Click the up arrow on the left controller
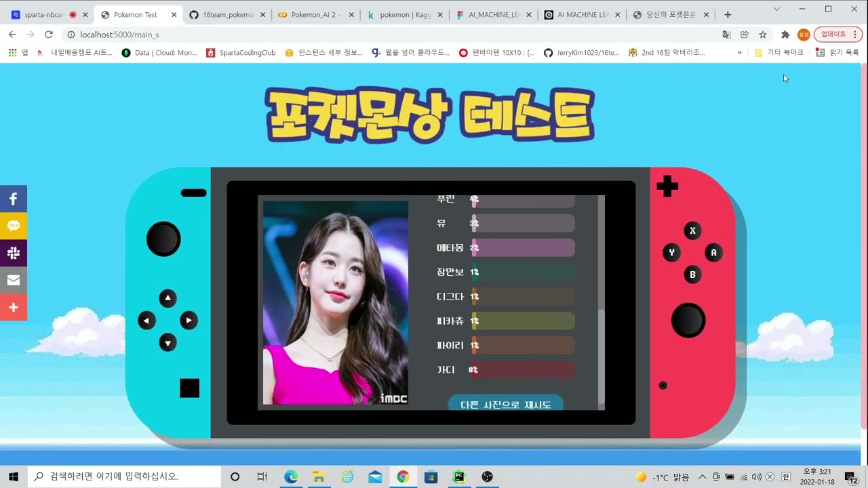Screen dimensions: 868x488 167,298
